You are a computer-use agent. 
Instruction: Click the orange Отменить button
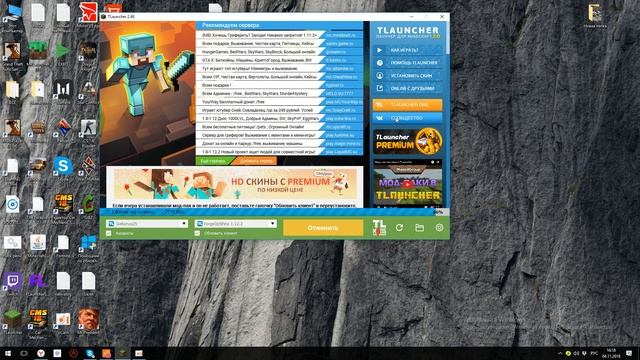[323, 228]
